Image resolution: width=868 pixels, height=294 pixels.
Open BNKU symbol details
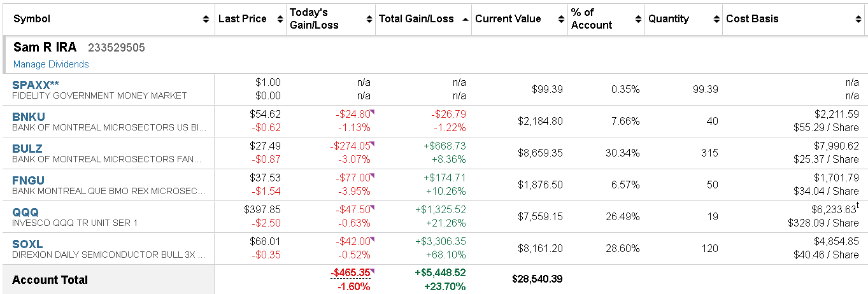coord(29,116)
